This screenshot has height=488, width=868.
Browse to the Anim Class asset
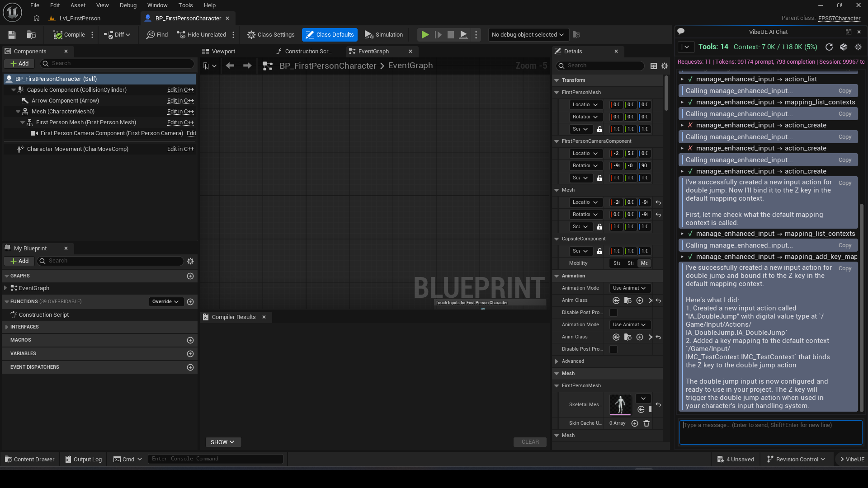pyautogui.click(x=627, y=300)
